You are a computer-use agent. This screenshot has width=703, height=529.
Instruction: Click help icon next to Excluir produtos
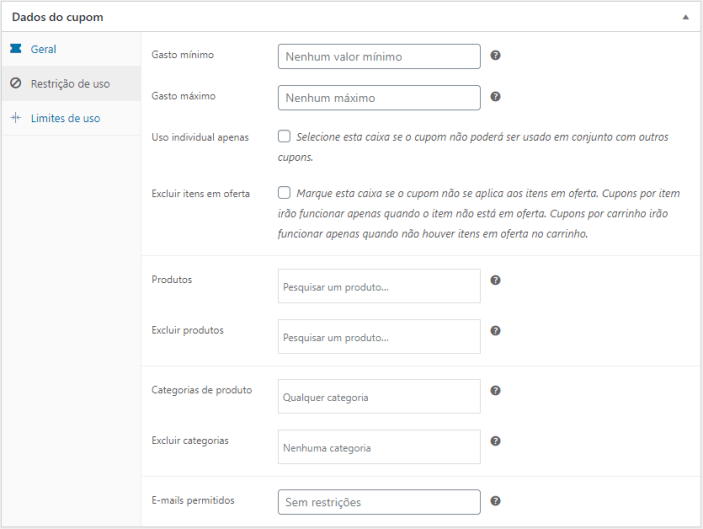tap(495, 330)
